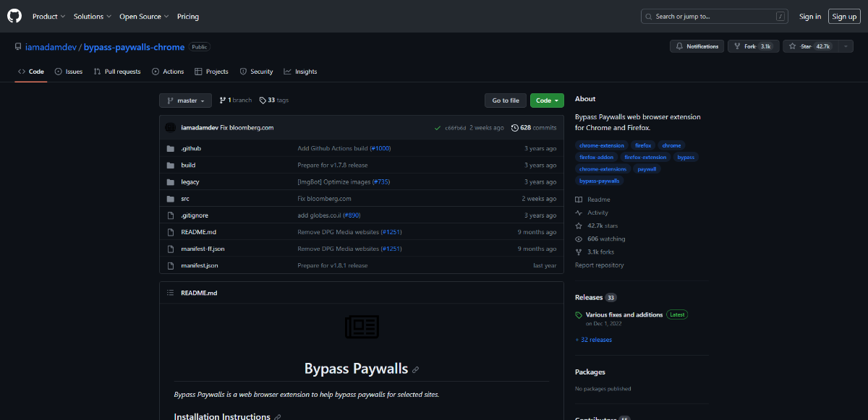Open the Actions tab
The image size is (868, 420).
[x=168, y=72]
